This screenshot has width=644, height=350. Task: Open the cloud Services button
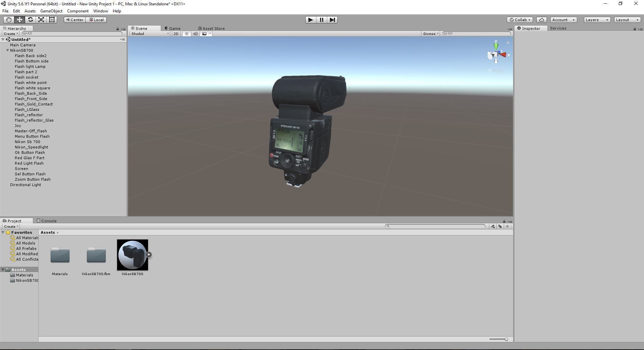(x=541, y=20)
